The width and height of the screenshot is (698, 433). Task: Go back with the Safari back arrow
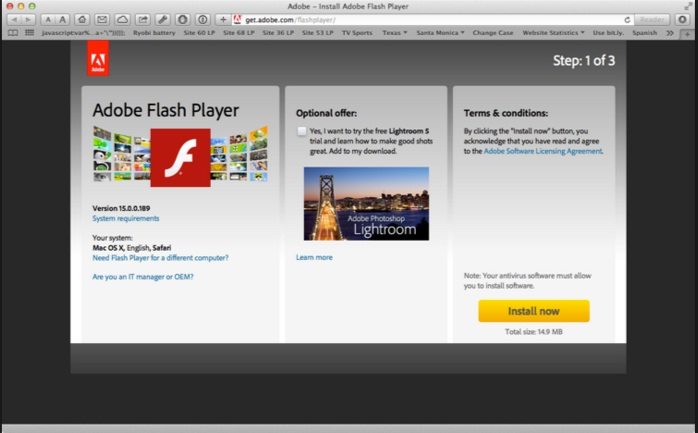coord(14,20)
